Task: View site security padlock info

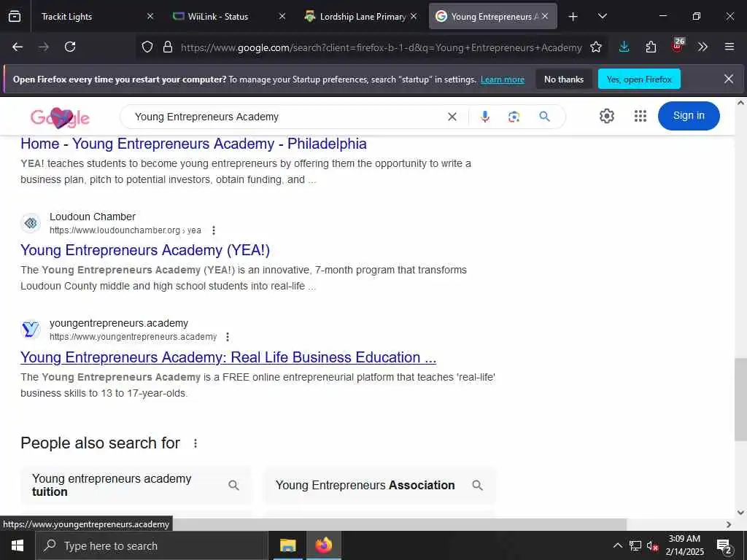Action: coord(168,47)
